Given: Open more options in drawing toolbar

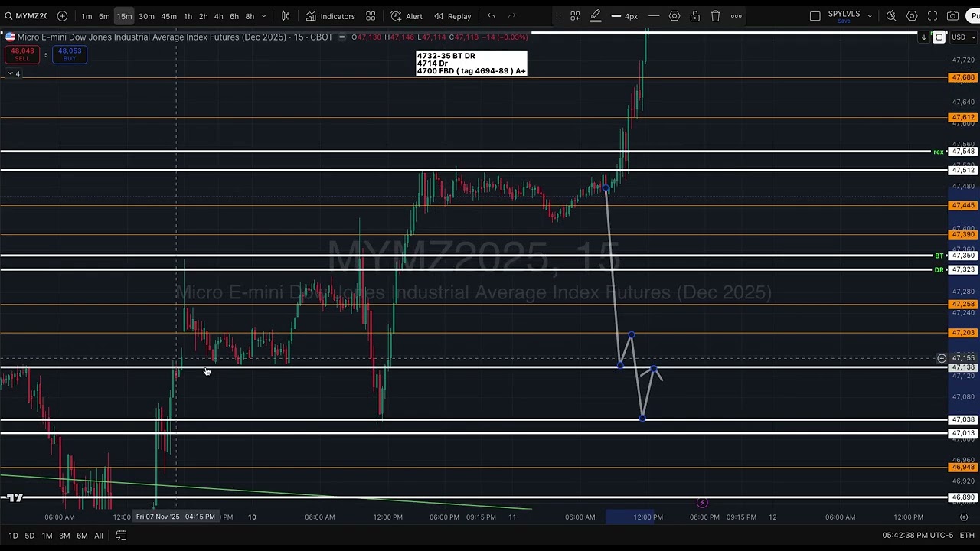Looking at the screenshot, I should coord(736,16).
